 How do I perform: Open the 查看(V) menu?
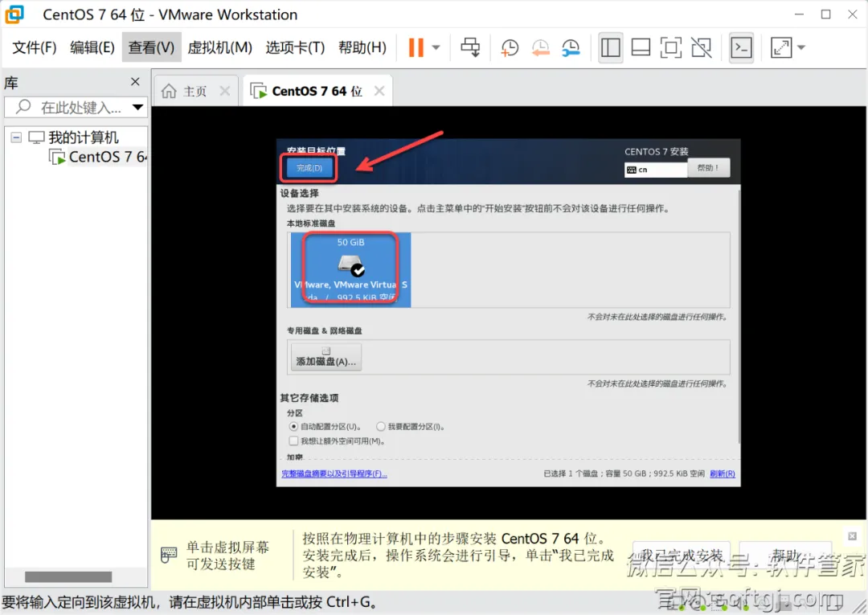[x=151, y=47]
